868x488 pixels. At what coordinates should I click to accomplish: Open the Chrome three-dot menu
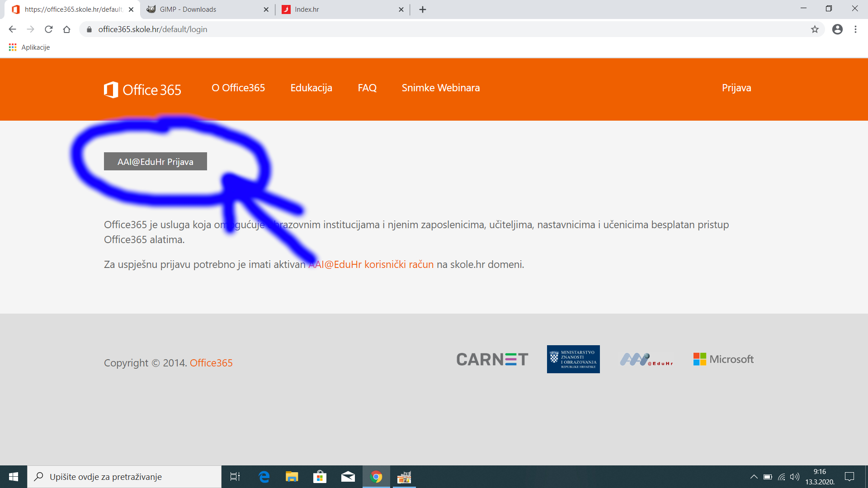click(x=855, y=29)
